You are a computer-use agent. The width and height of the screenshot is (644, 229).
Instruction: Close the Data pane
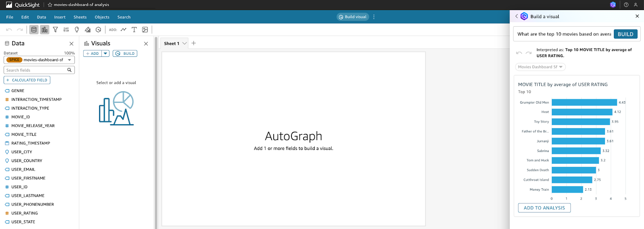[71, 44]
